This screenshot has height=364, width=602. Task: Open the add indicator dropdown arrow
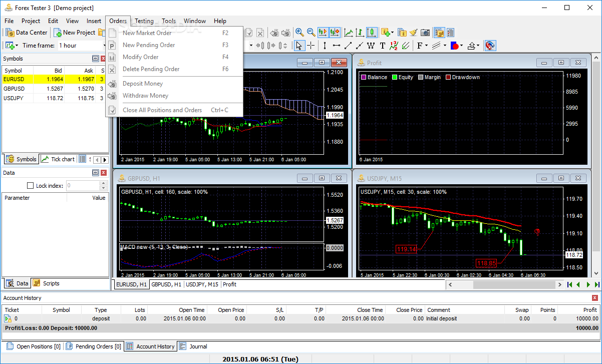(x=393, y=33)
